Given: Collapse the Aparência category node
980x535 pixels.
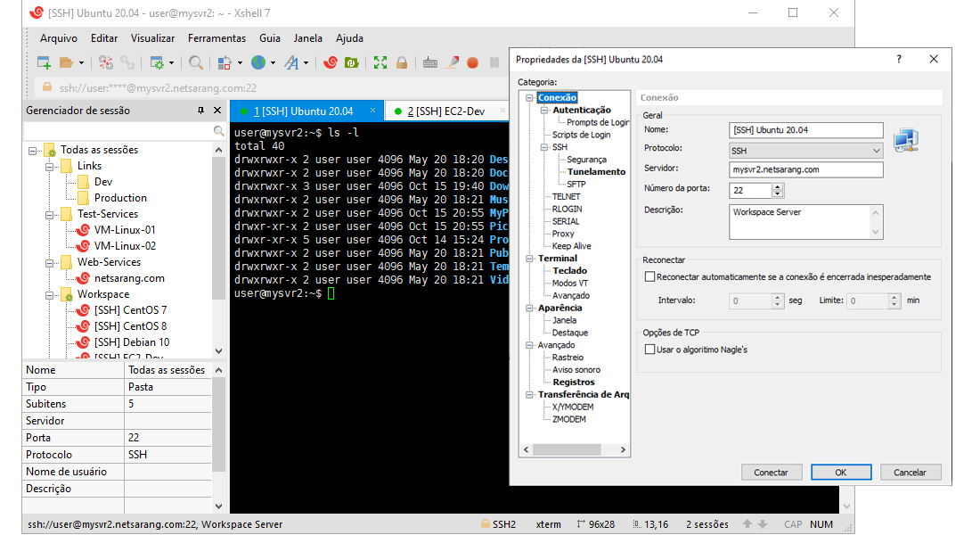Looking at the screenshot, I should pyautogui.click(x=529, y=308).
